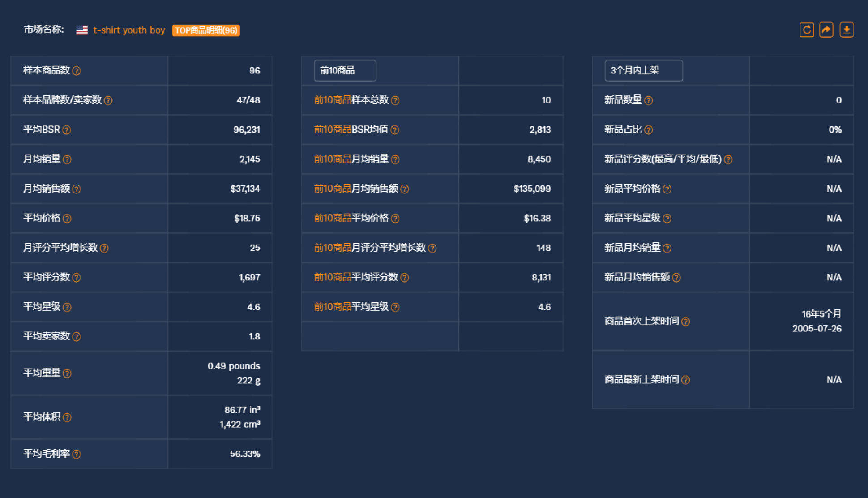868x498 pixels.
Task: Click help icon next to 平均价格
Action: coord(67,219)
